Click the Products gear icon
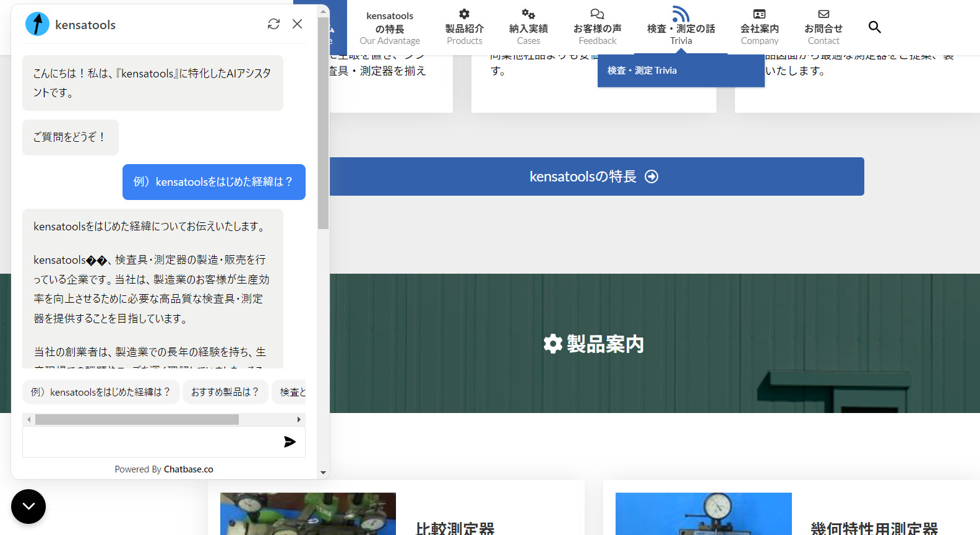Screen dimensions: 980x535 point(465,14)
